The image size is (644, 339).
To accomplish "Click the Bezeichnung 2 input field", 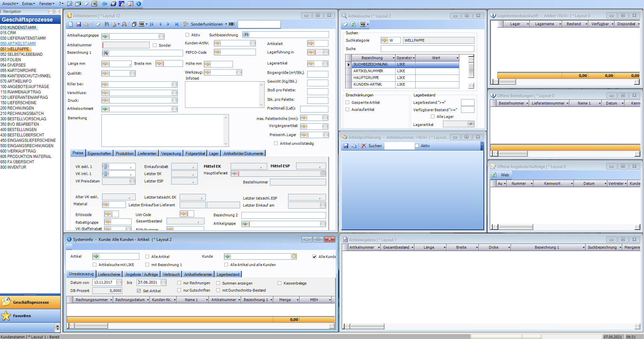I will point(283,215).
